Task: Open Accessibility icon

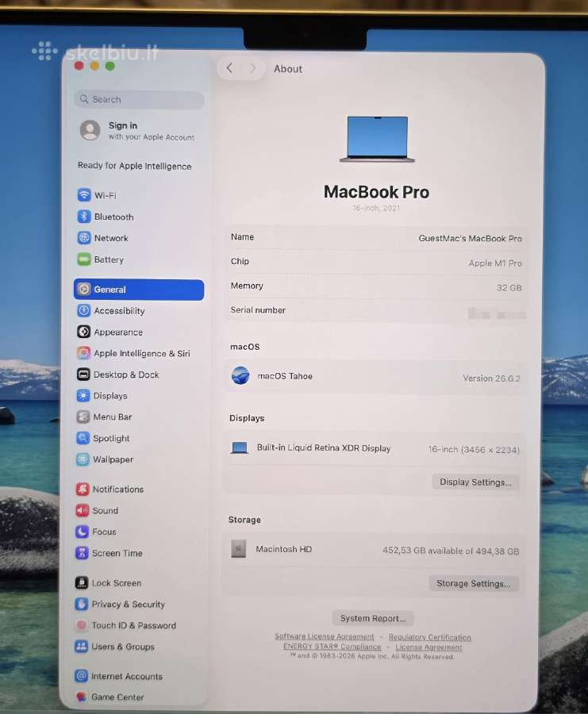Action: coord(84,310)
